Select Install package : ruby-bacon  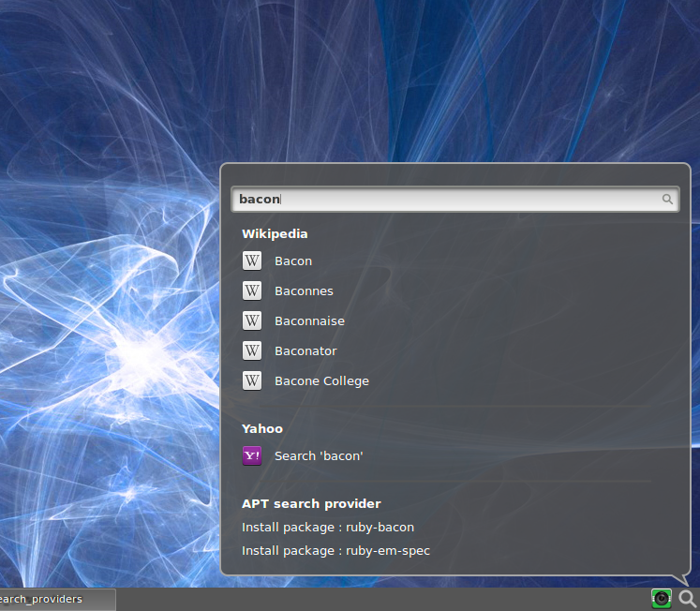[x=328, y=528]
